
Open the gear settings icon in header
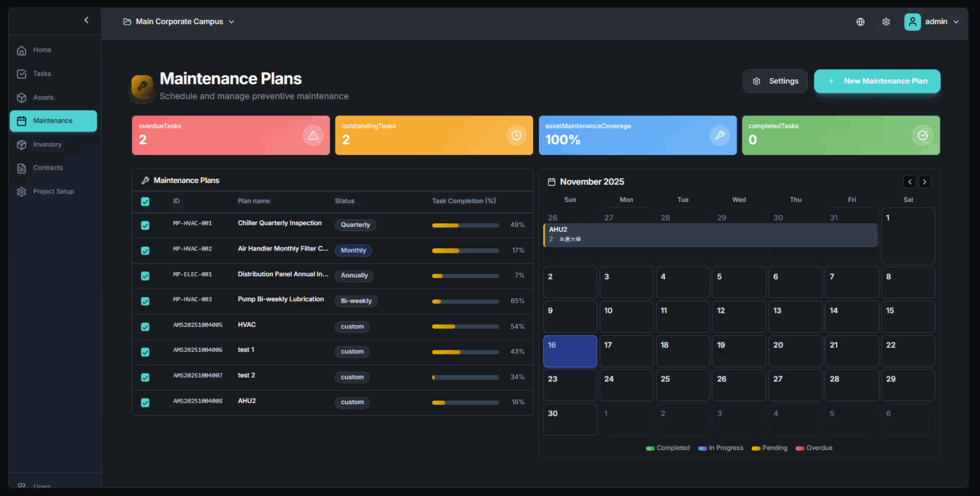click(x=886, y=22)
